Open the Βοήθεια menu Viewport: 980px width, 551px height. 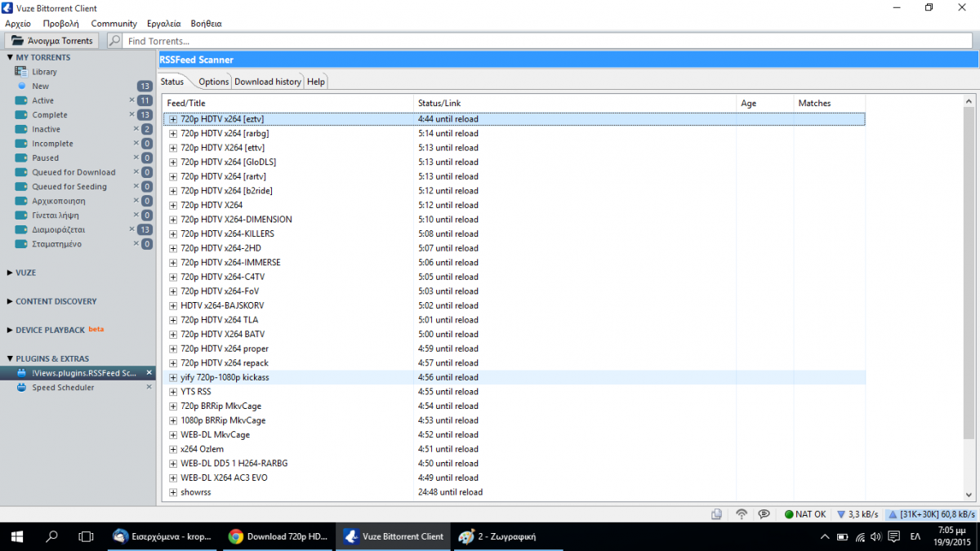point(206,24)
